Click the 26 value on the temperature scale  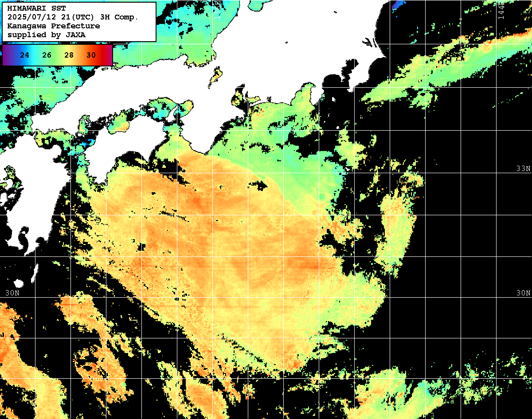[47, 55]
